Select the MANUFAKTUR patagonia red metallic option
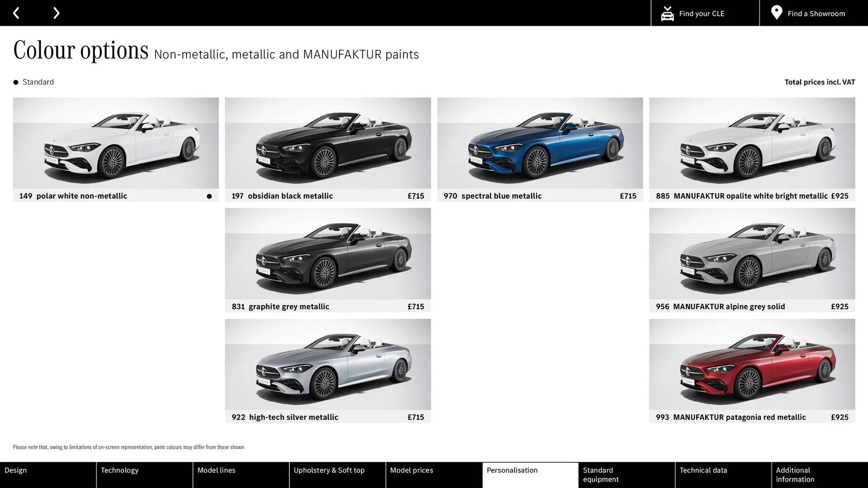Image resolution: width=868 pixels, height=488 pixels. click(752, 365)
